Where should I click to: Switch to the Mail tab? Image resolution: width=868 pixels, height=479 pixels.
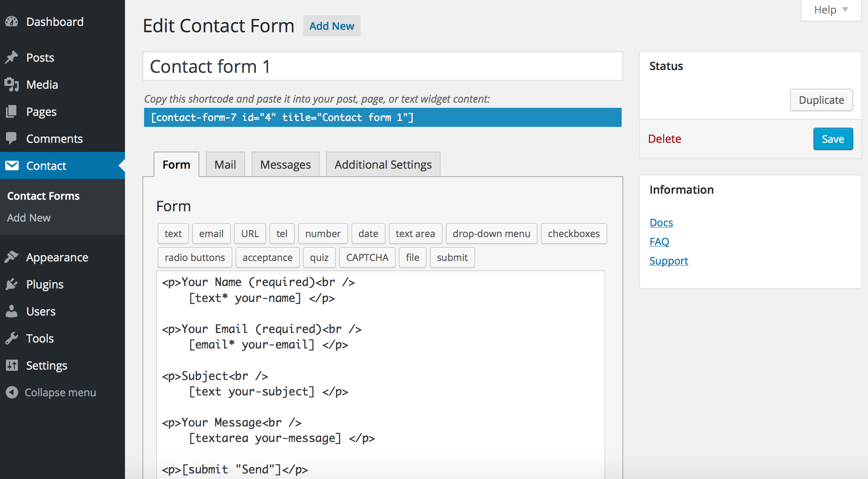224,165
